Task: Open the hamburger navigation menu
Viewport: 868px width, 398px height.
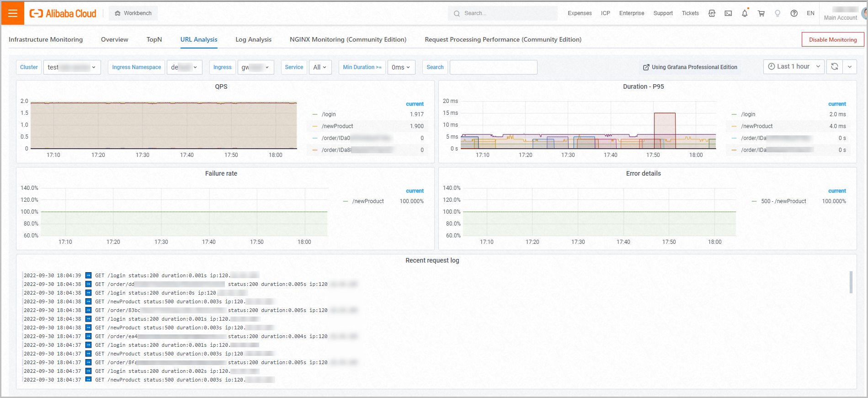Action: [x=13, y=13]
